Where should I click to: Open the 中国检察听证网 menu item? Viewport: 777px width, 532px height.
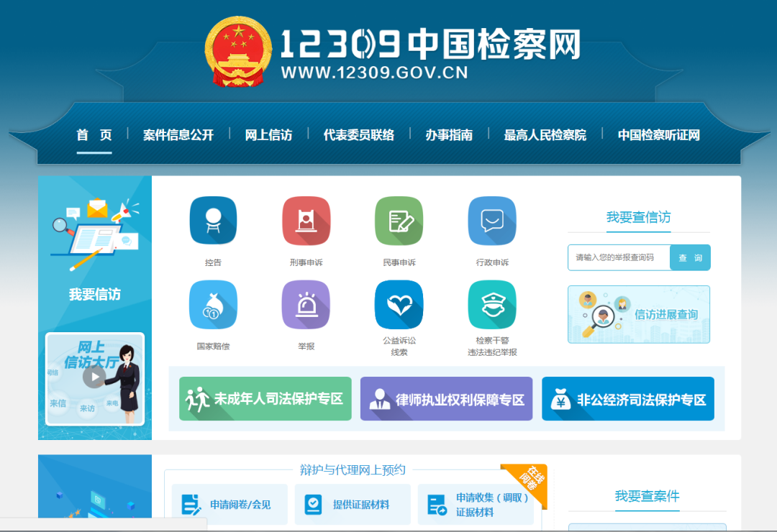(x=658, y=135)
